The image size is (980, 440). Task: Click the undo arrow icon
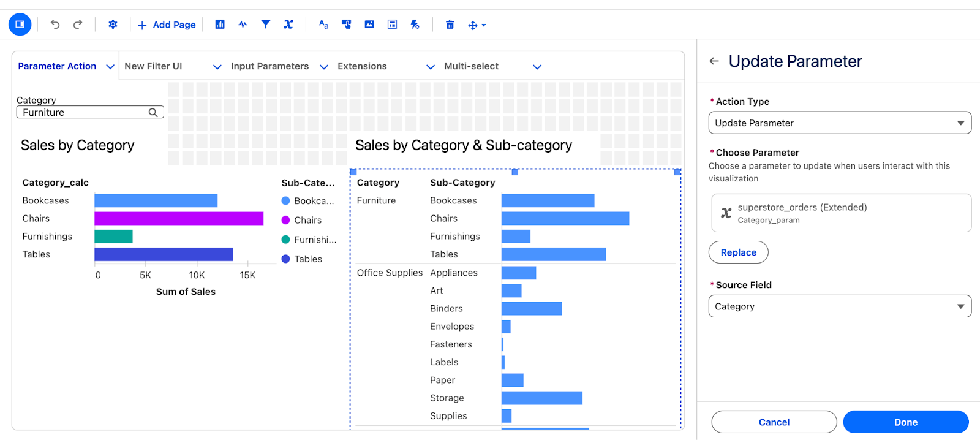pyautogui.click(x=55, y=25)
